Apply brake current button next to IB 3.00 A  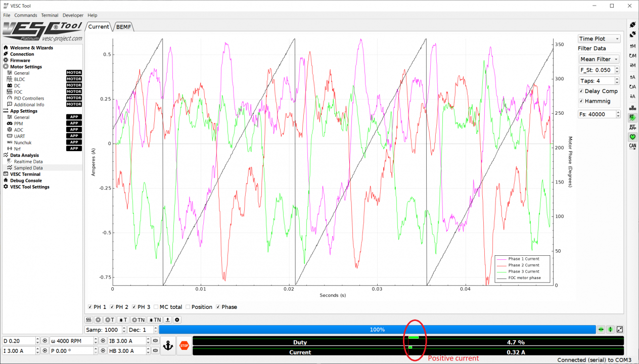156,341
